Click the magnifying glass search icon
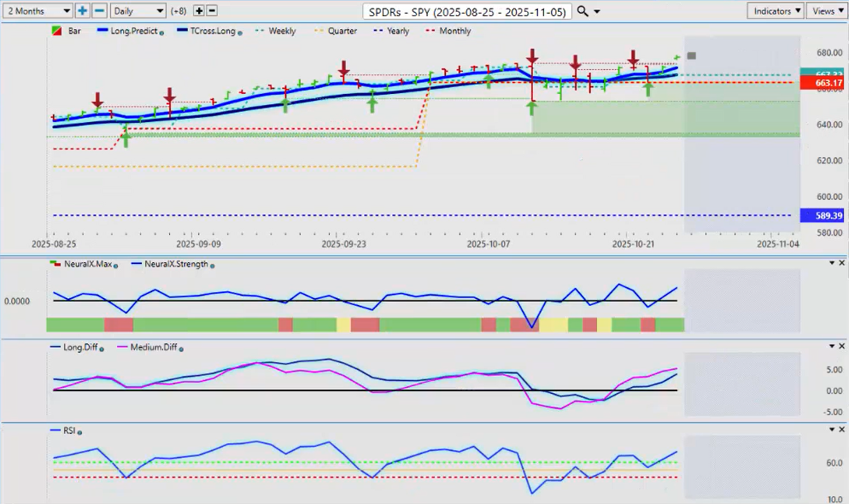Viewport: 849px width, 504px height. coord(583,10)
